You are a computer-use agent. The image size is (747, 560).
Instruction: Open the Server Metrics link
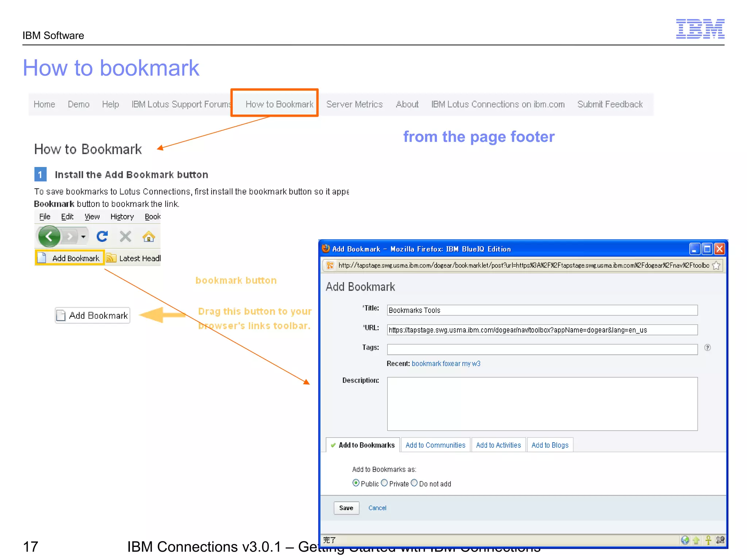pos(354,104)
